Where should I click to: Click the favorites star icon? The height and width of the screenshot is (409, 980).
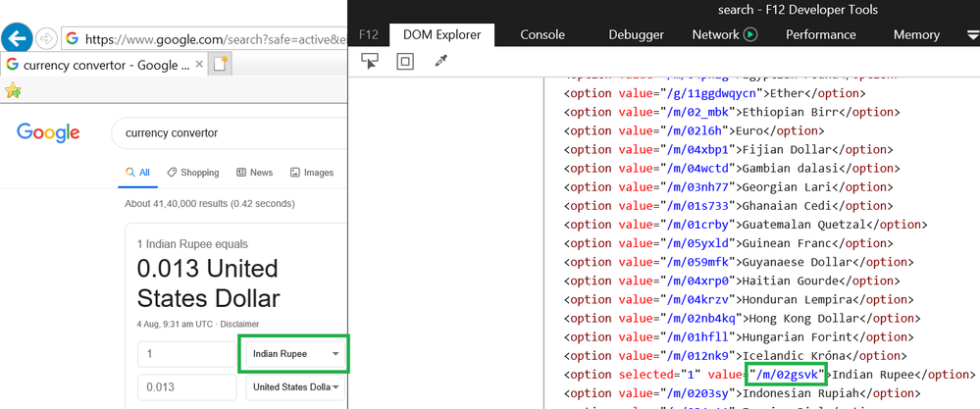tap(13, 91)
